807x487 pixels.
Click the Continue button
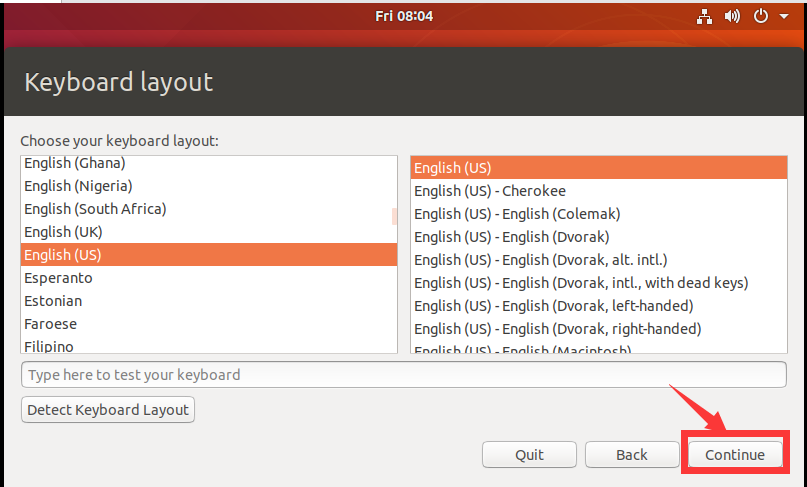point(735,455)
